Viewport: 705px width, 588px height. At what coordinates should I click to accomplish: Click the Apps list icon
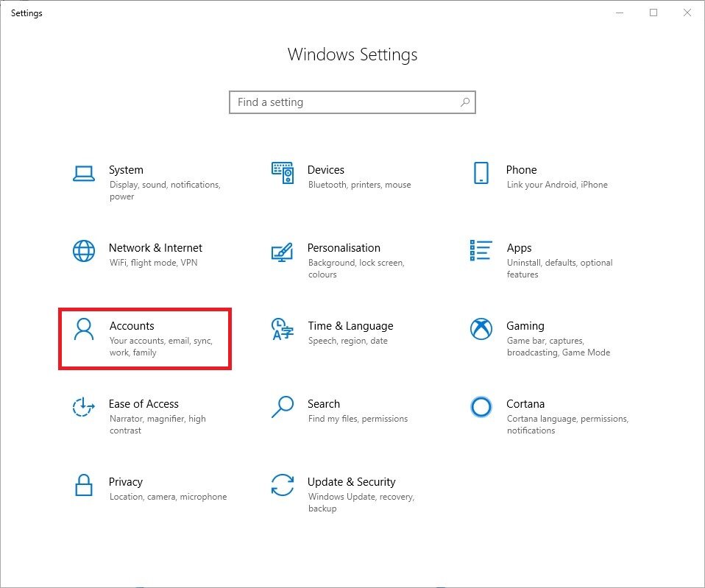point(481,250)
